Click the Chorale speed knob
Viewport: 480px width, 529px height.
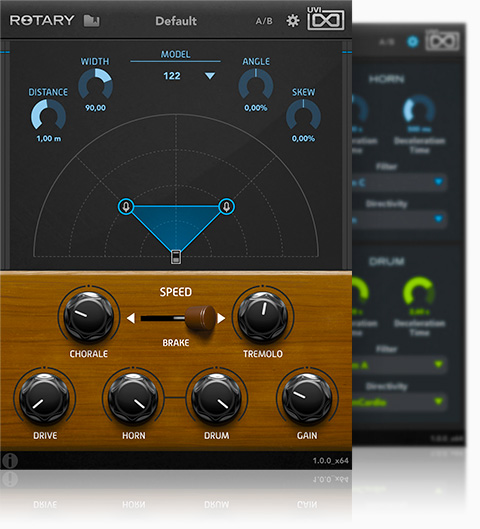tap(89, 316)
